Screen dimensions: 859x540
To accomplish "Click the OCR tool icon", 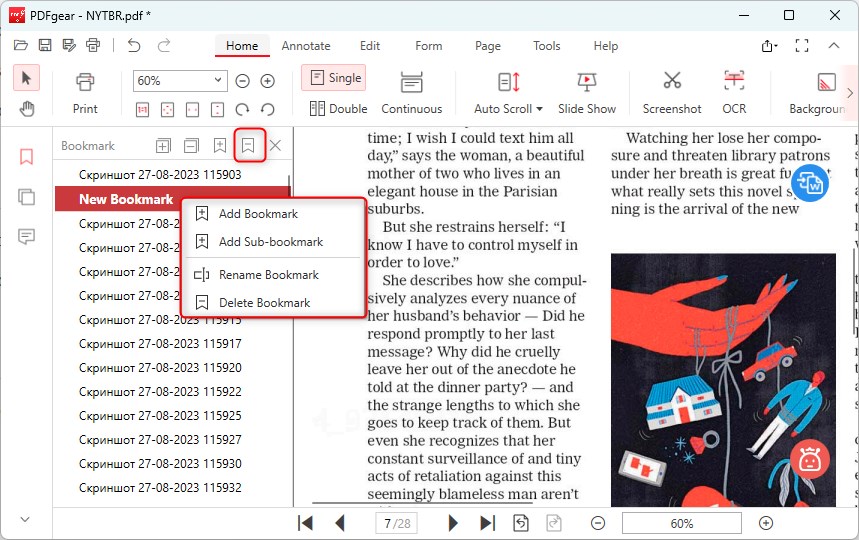I will [x=734, y=91].
